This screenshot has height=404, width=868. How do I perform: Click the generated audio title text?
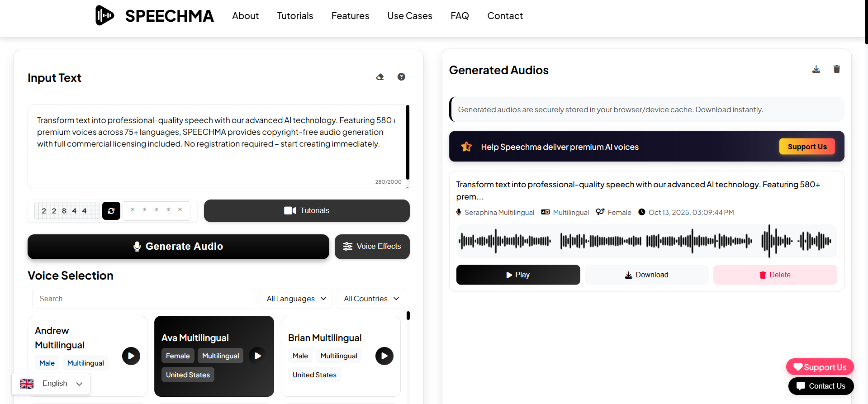(638, 190)
